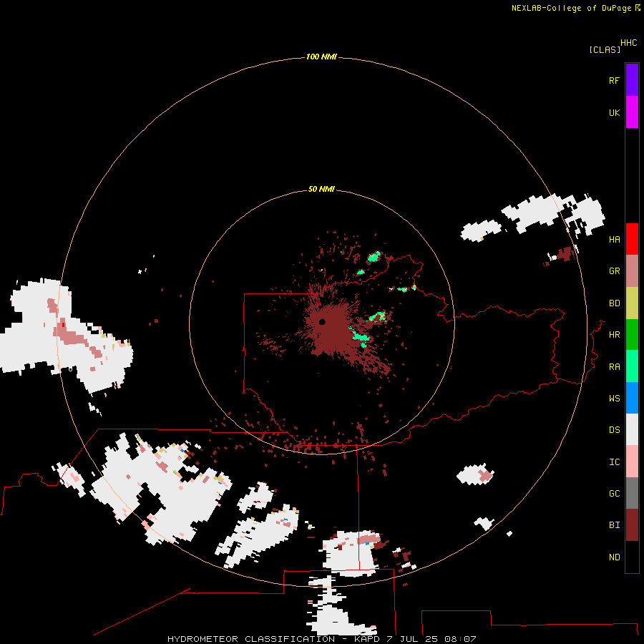Click the WS legend label

click(615, 399)
